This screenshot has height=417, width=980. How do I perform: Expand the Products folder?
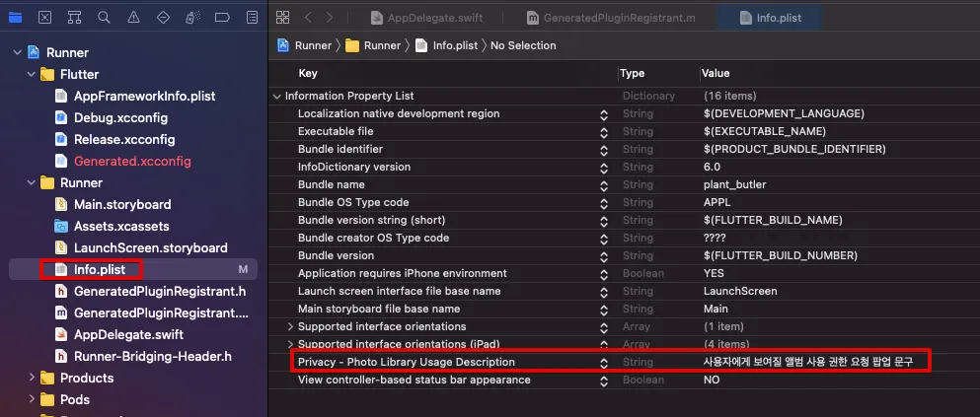pos(32,379)
